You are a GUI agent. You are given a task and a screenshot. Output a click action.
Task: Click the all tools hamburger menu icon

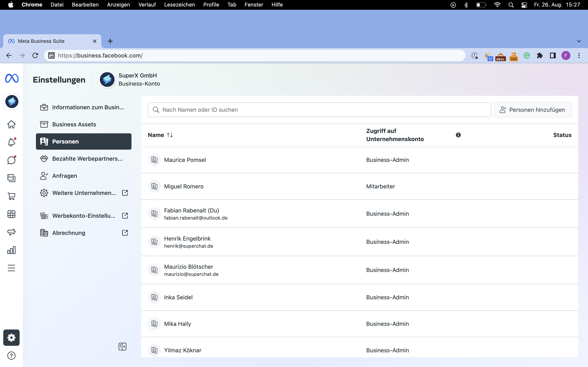click(11, 268)
